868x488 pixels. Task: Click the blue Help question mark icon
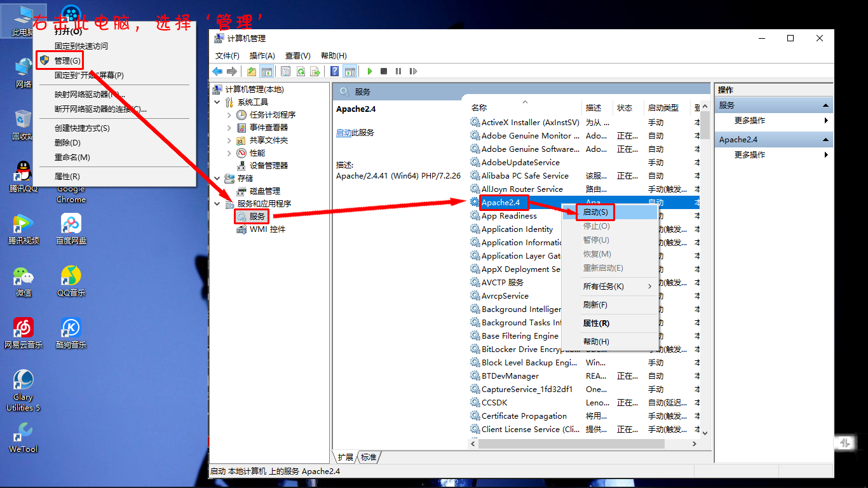click(335, 71)
